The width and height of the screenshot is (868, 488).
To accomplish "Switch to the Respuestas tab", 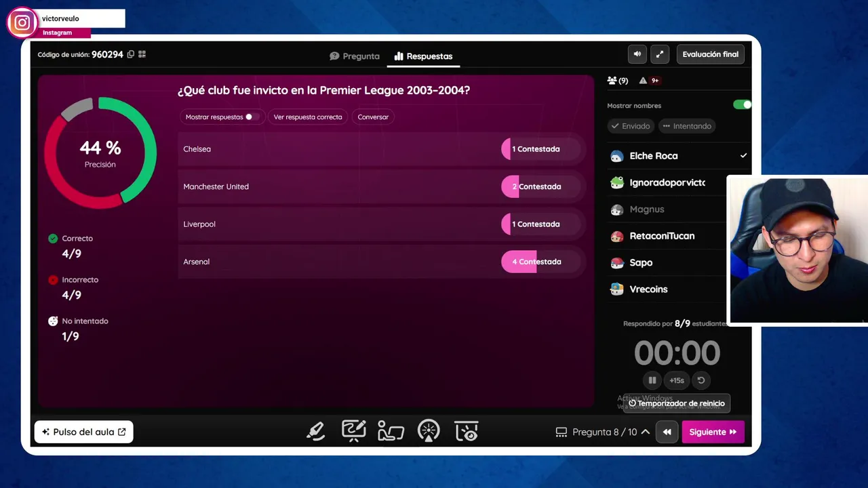I will (423, 56).
